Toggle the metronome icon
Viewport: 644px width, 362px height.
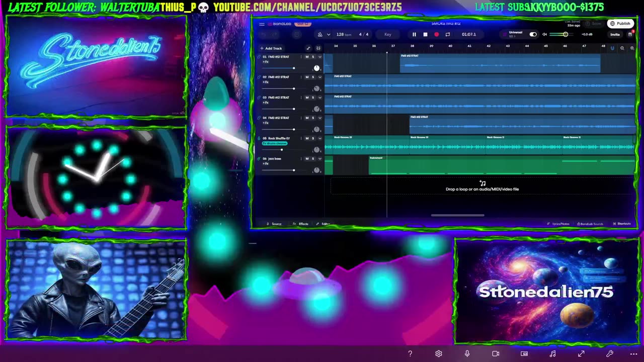tap(320, 34)
